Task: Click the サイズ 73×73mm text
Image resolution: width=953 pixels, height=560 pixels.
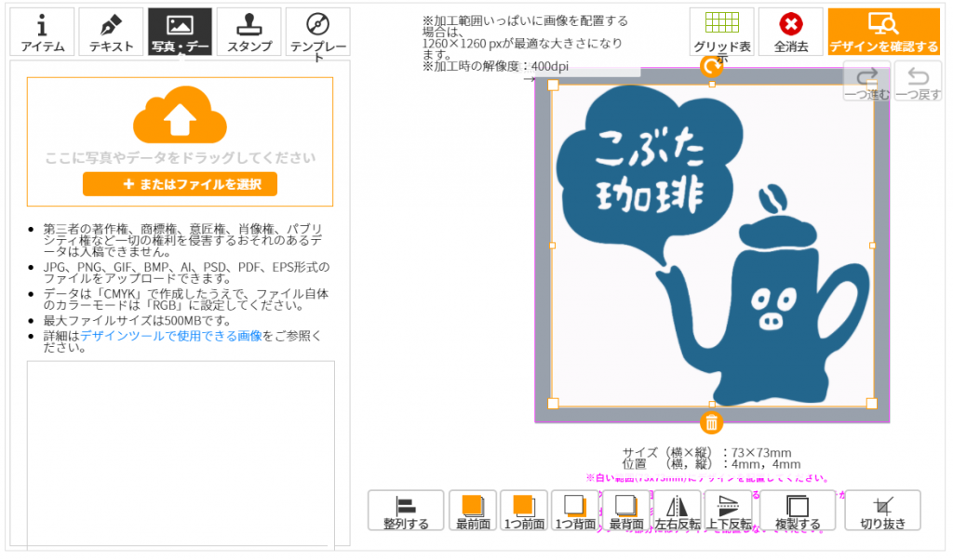Action: coord(707,452)
